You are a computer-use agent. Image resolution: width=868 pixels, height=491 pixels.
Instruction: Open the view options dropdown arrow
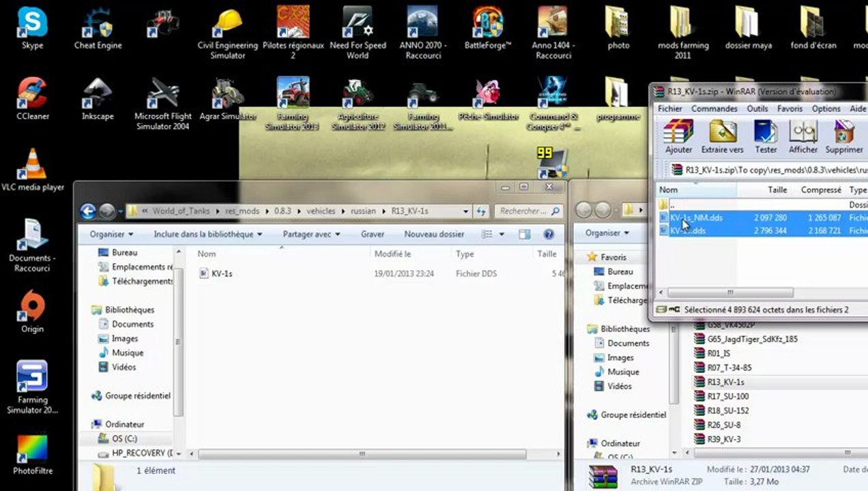pos(503,234)
